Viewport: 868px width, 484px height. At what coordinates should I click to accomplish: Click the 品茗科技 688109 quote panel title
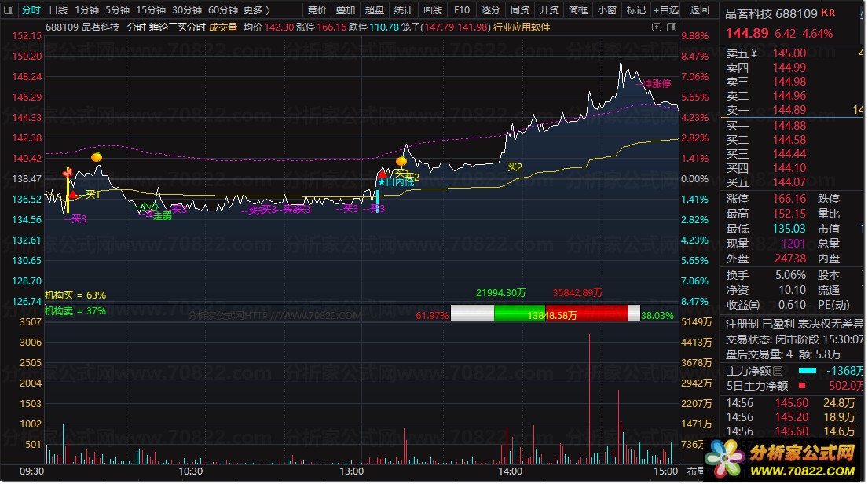771,14
